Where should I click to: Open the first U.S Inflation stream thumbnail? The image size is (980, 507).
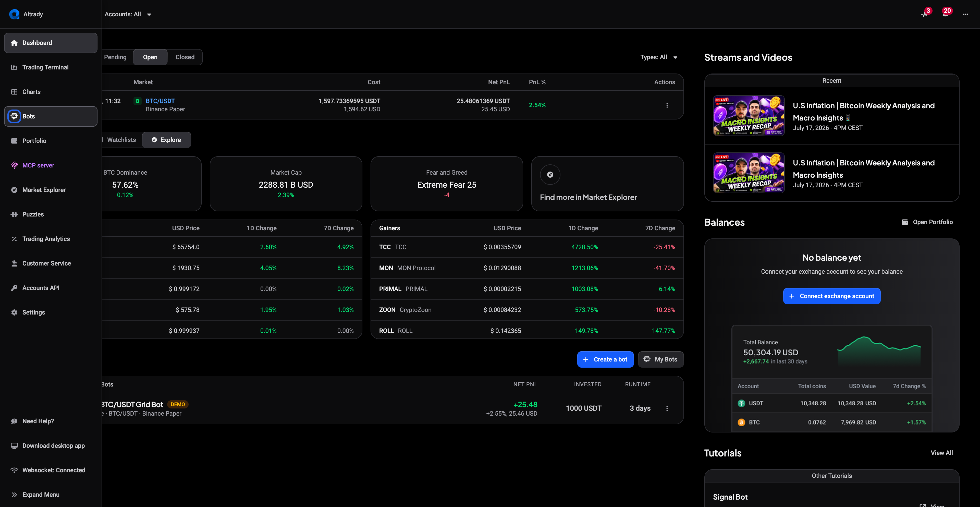[748, 115]
